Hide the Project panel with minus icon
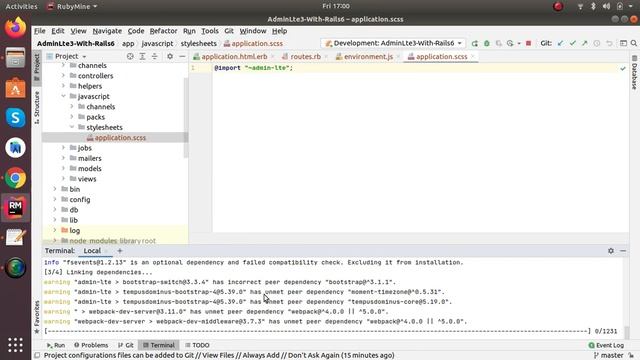 (x=182, y=56)
